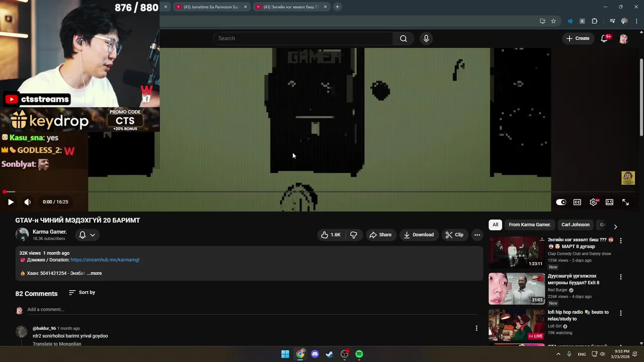Translate the baldur_96 comment to Mongolian
Viewport: 644px width, 362px height.
[x=57, y=344]
